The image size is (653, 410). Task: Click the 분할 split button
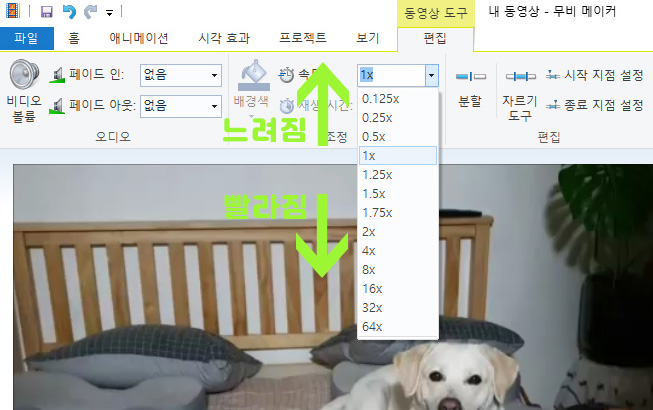point(470,89)
